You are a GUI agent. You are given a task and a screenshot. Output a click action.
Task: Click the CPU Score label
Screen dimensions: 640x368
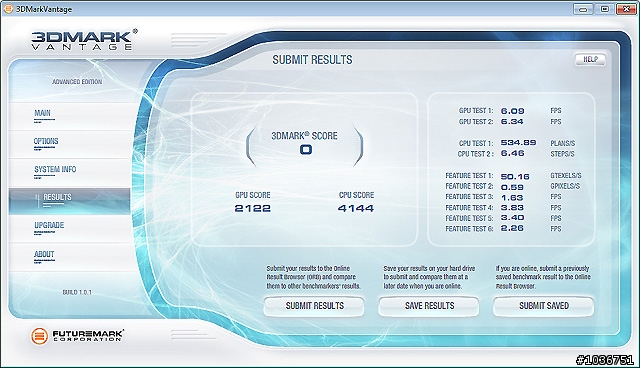pyautogui.click(x=356, y=195)
